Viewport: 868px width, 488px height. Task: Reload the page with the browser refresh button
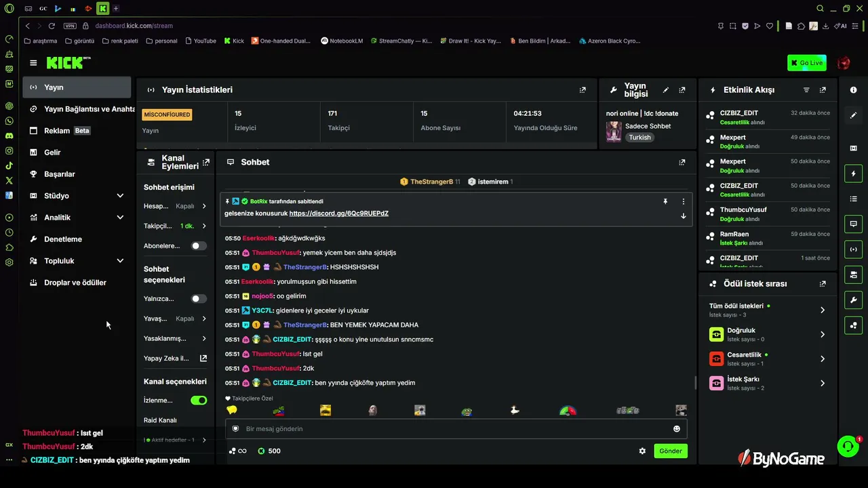[51, 26]
